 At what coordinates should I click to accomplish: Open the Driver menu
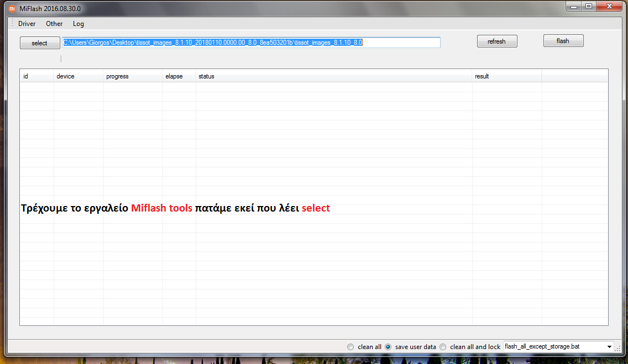pos(27,24)
